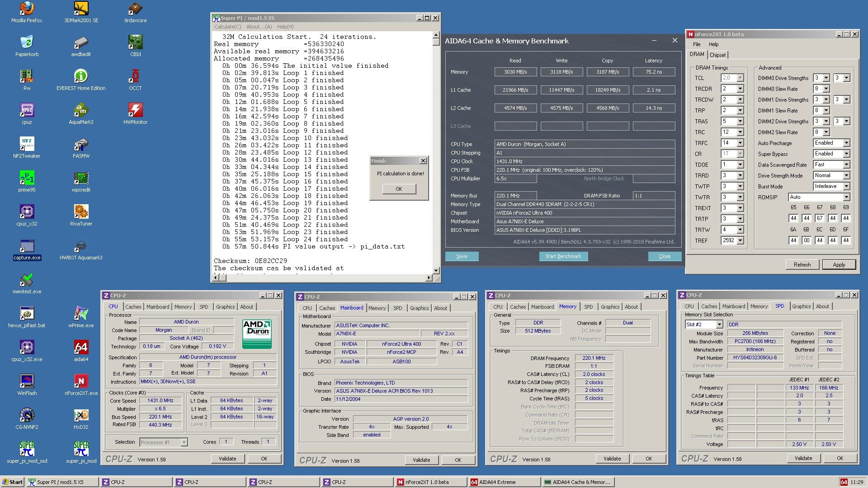Switch to nForce2XT 1.0 beta taskbar button
Image resolution: width=868 pixels, height=488 pixels.
tap(430, 482)
